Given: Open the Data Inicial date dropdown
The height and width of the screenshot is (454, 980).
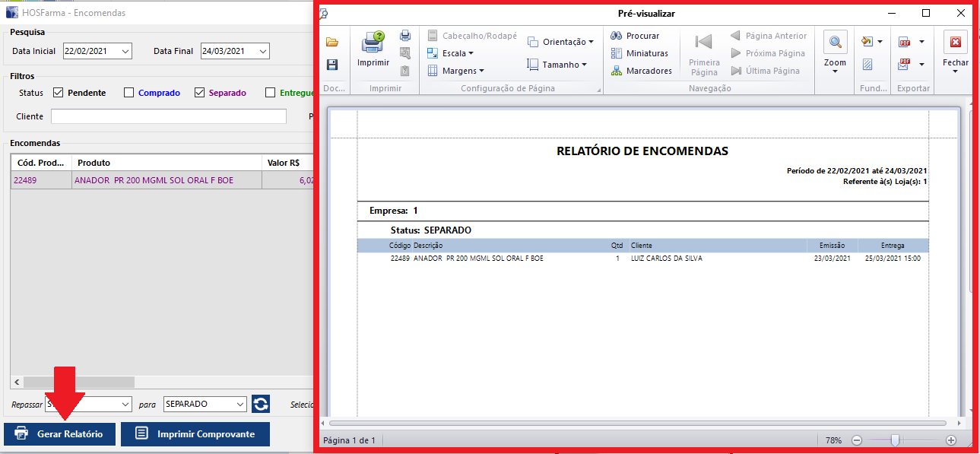Looking at the screenshot, I should point(125,51).
